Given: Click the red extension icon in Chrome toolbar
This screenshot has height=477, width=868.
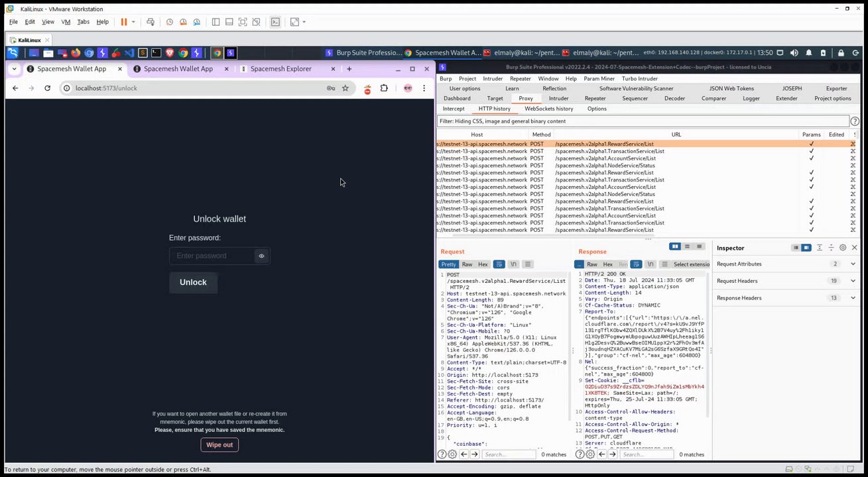Looking at the screenshot, I should tap(367, 89).
